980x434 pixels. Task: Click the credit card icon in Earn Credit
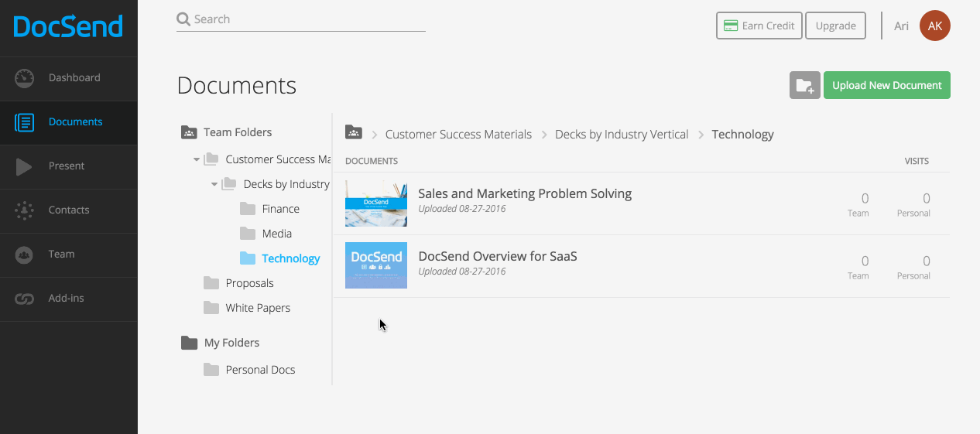(x=730, y=26)
